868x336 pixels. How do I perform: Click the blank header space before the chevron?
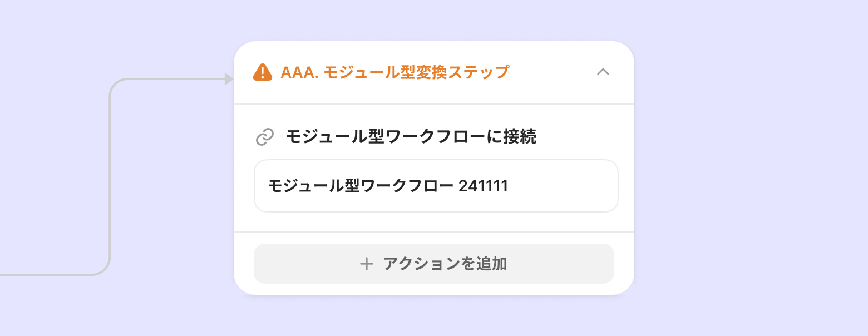click(x=551, y=72)
